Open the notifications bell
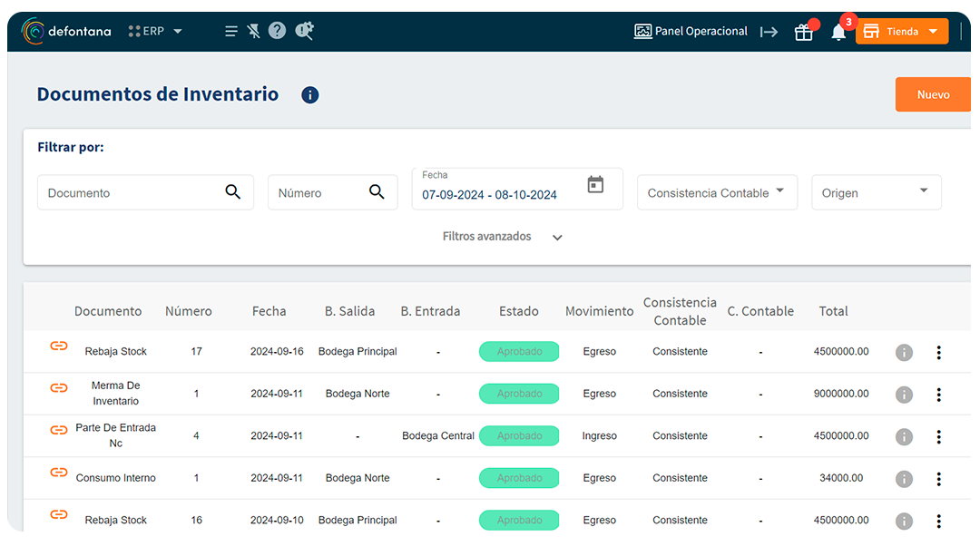 click(x=838, y=33)
